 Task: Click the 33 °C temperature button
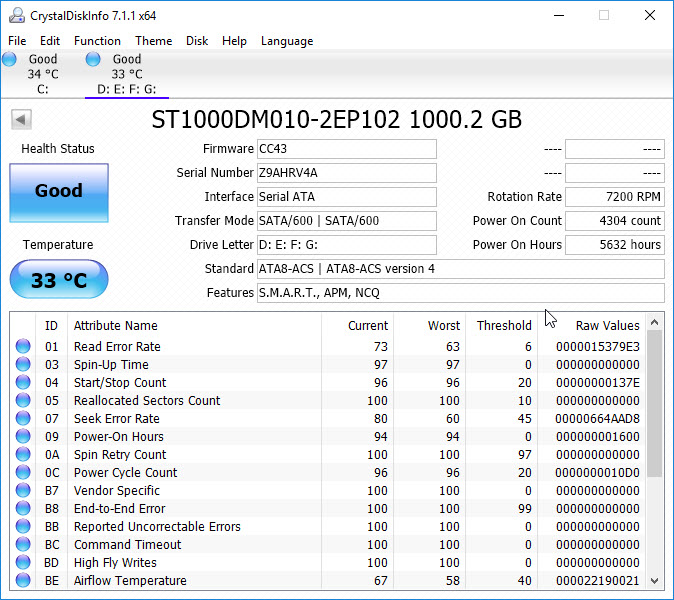click(x=59, y=279)
